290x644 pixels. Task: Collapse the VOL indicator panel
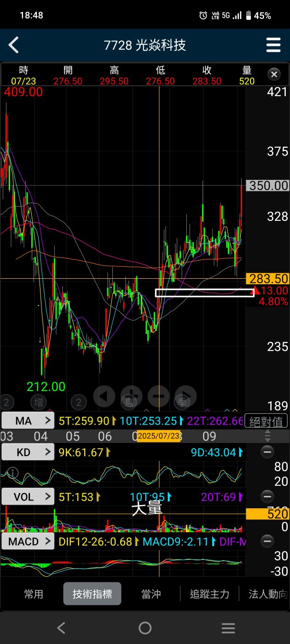pos(267,496)
